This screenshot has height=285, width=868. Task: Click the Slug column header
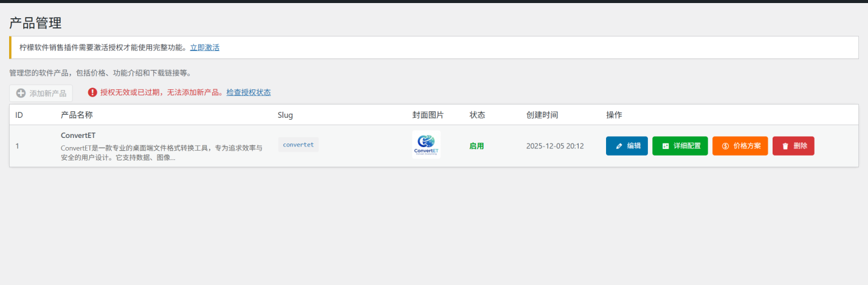[285, 115]
